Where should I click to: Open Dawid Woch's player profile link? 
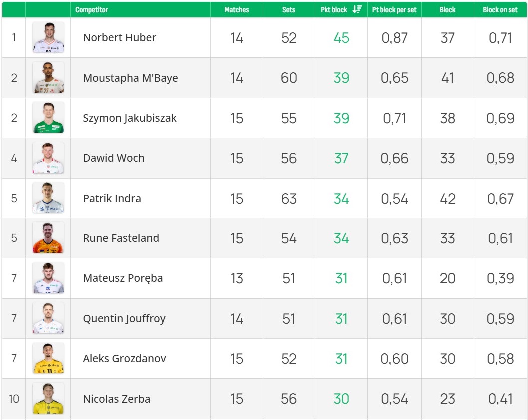point(114,158)
